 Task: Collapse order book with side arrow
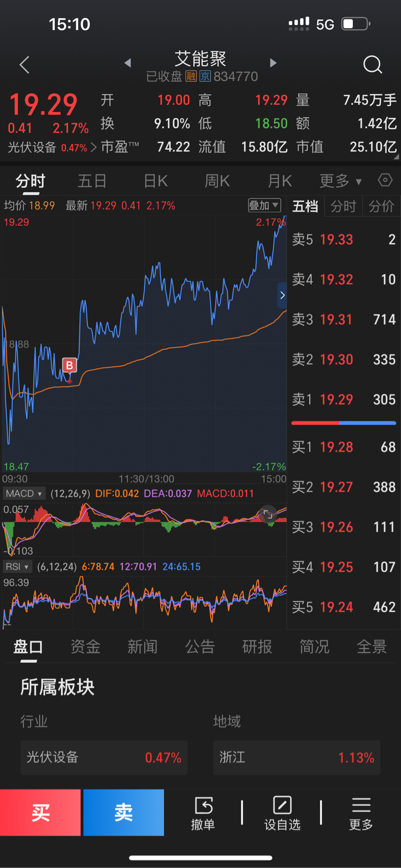click(x=282, y=295)
